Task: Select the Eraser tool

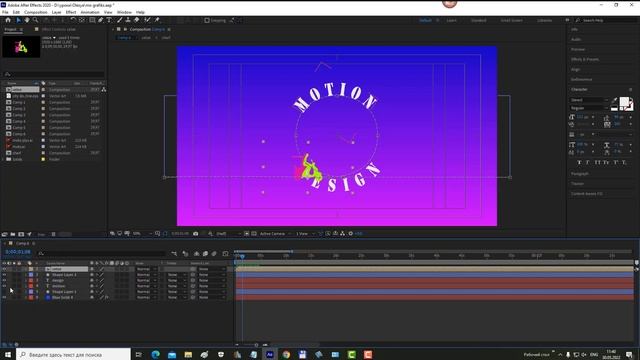Action: [x=136, y=20]
